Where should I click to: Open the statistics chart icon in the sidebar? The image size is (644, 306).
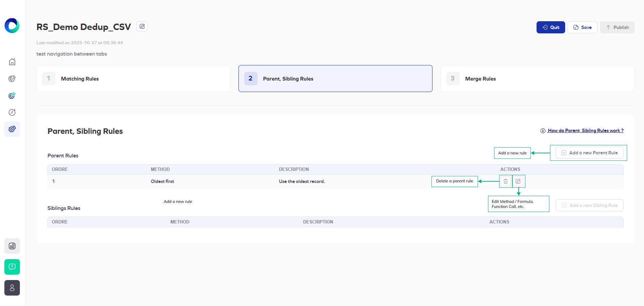[12, 246]
